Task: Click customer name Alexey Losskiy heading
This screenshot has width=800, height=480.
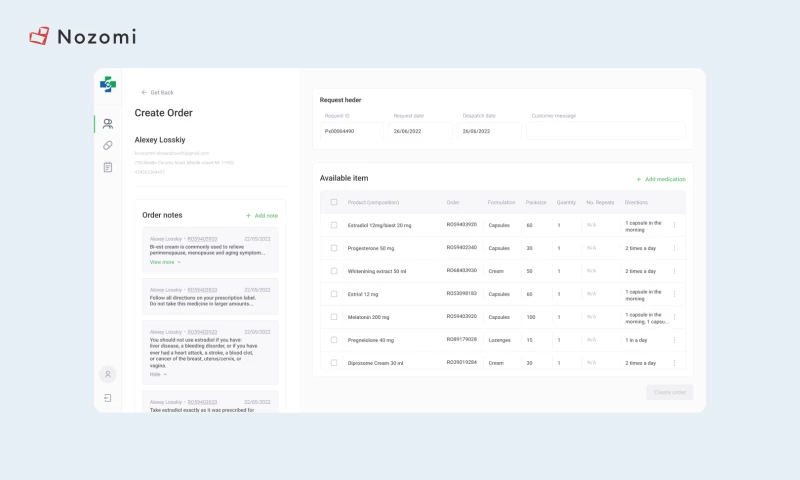Action: [160, 140]
